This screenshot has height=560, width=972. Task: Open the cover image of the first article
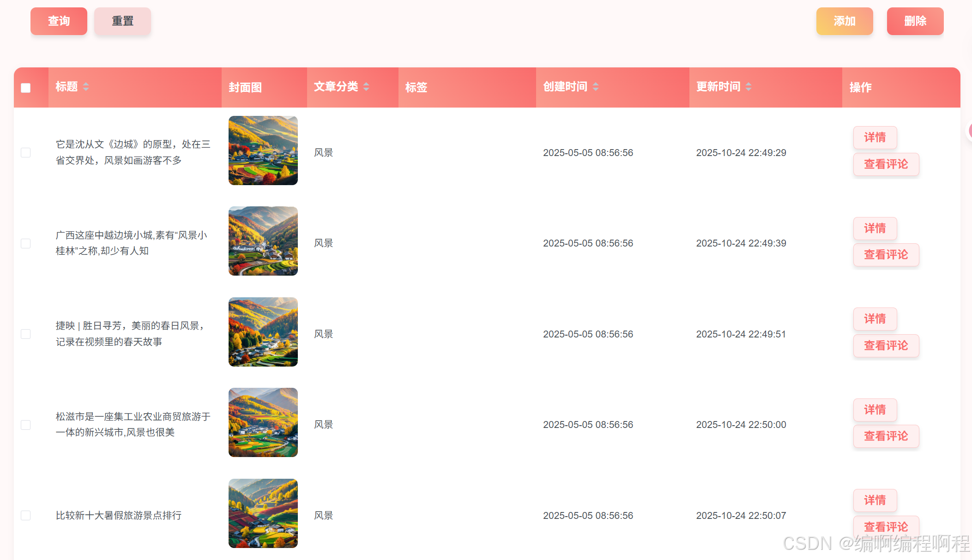tap(263, 151)
